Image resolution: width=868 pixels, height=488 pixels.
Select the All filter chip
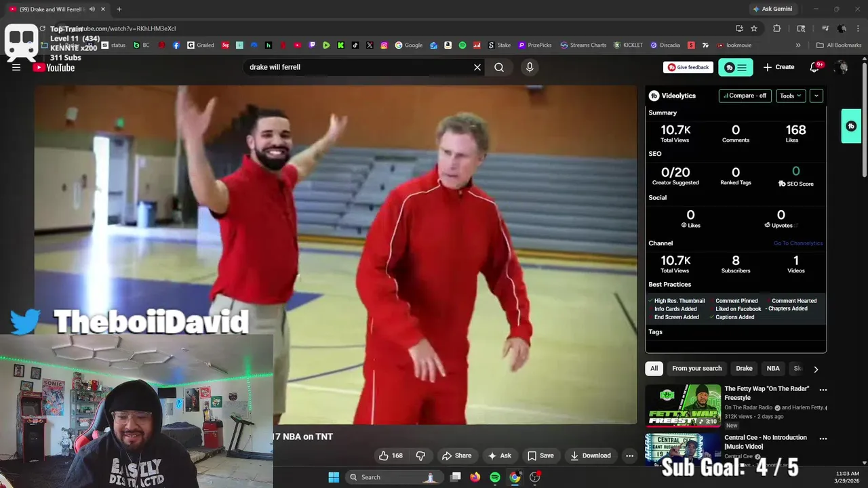pos(654,368)
